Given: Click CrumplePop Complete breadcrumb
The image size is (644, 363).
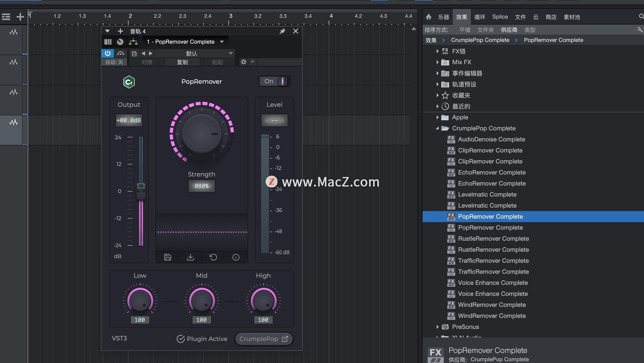Looking at the screenshot, I should (480, 40).
